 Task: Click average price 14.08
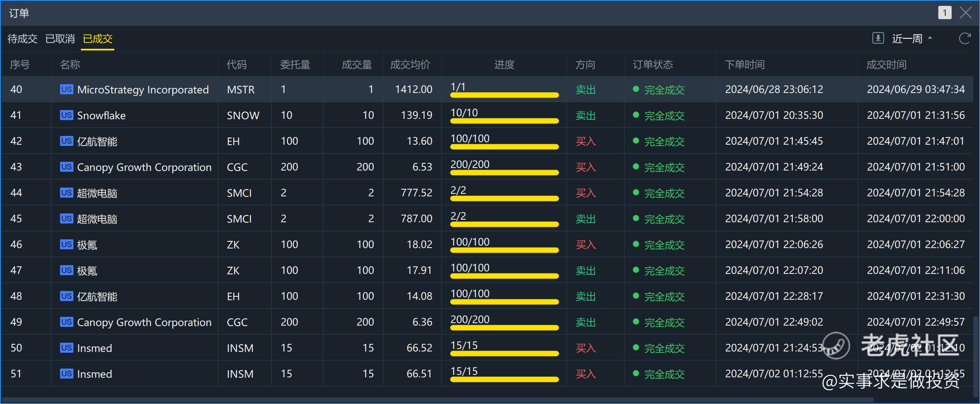tap(420, 296)
